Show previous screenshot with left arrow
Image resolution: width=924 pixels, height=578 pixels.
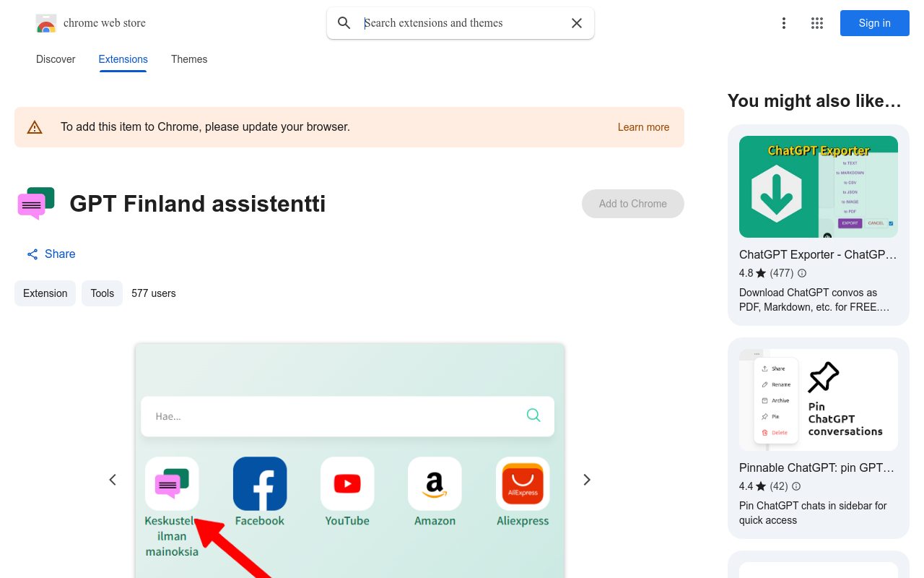click(x=113, y=480)
